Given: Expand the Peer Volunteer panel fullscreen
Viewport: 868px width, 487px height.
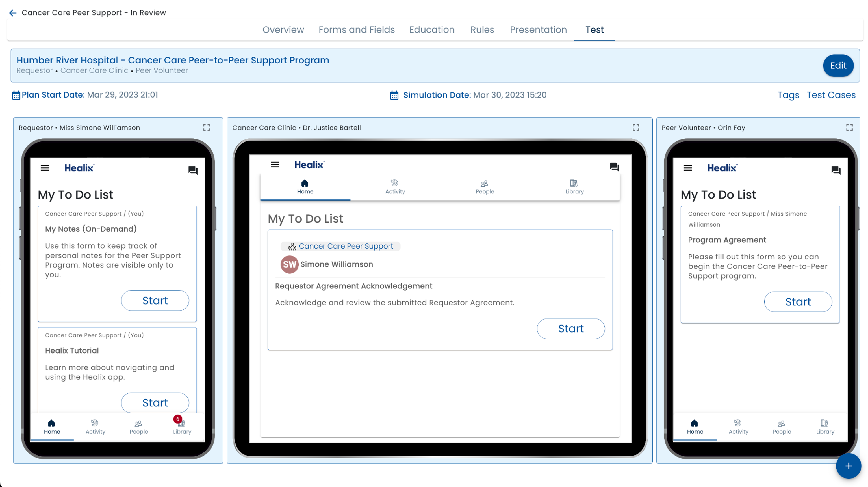Looking at the screenshot, I should click(849, 128).
